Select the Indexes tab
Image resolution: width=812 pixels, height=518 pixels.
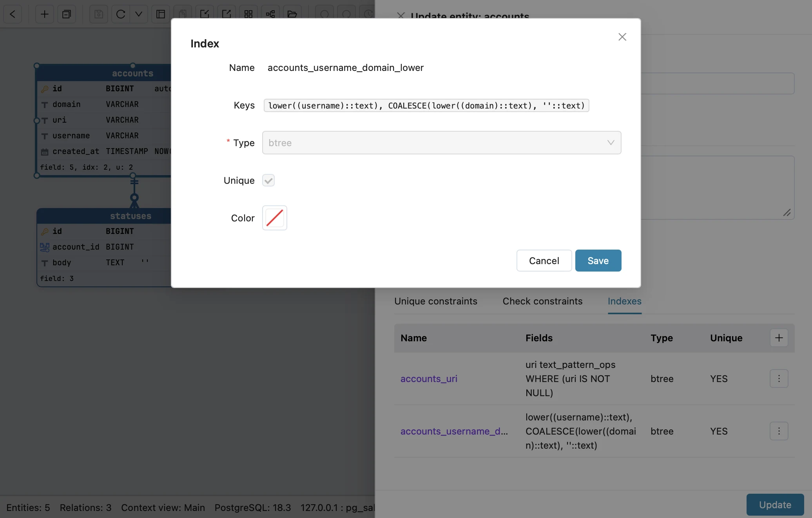click(x=625, y=301)
